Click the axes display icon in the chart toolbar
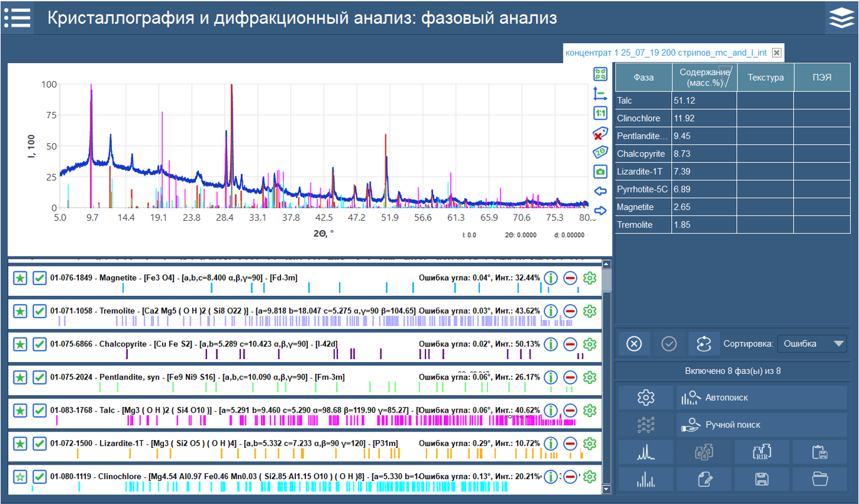This screenshot has width=859, height=504. 600,93
